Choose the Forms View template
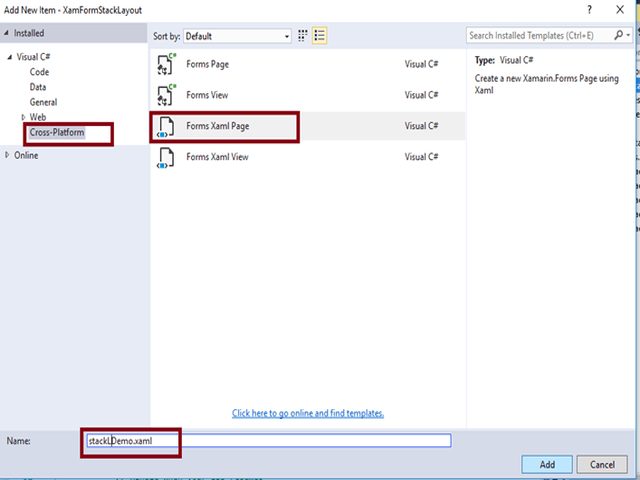The width and height of the screenshot is (640, 480). (307, 95)
